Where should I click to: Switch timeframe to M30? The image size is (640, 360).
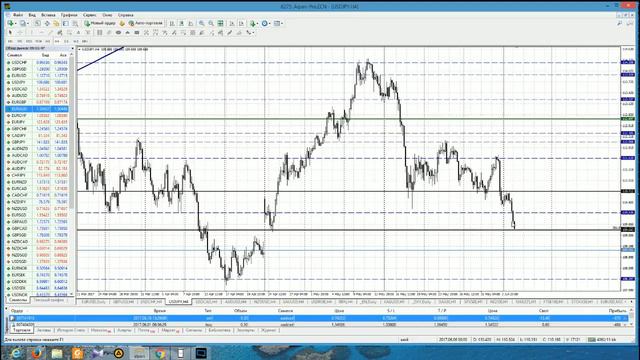pyautogui.click(x=38, y=41)
